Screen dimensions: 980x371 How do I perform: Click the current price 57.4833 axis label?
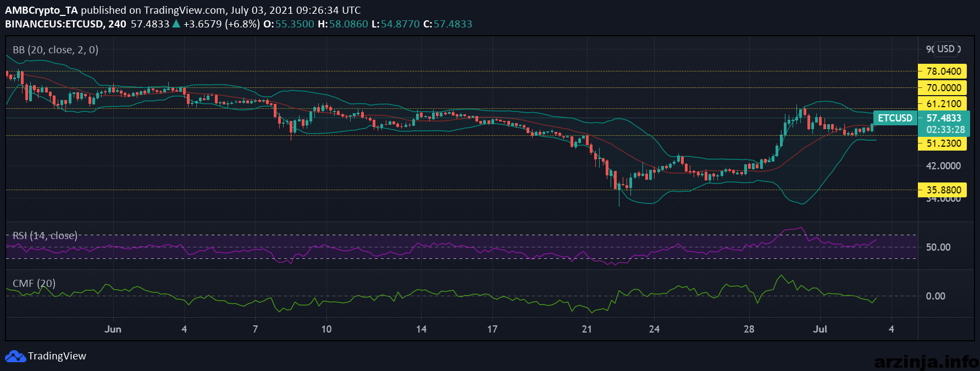click(944, 118)
